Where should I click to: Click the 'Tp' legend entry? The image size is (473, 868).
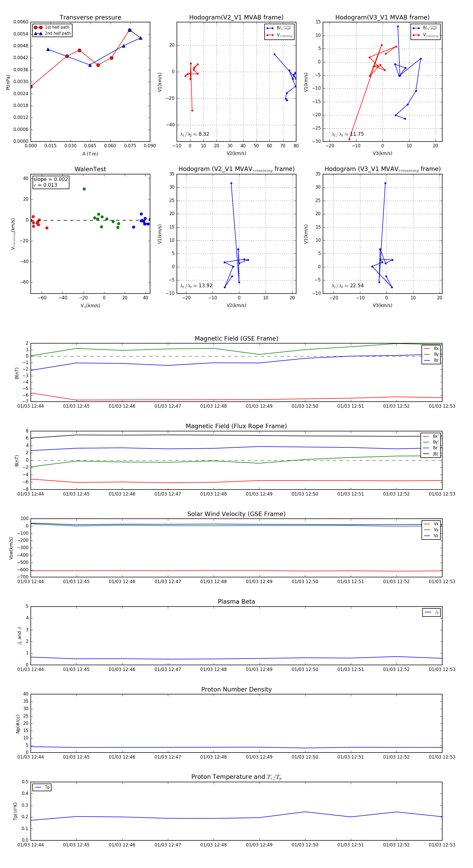(42, 787)
